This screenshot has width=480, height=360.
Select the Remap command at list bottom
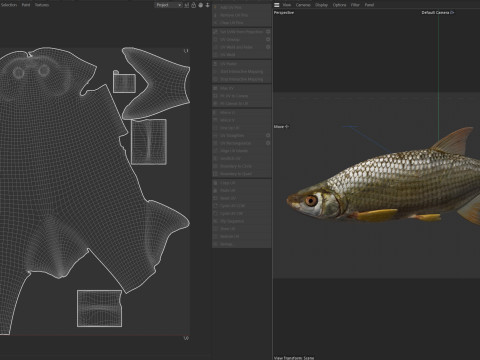[x=242, y=244]
